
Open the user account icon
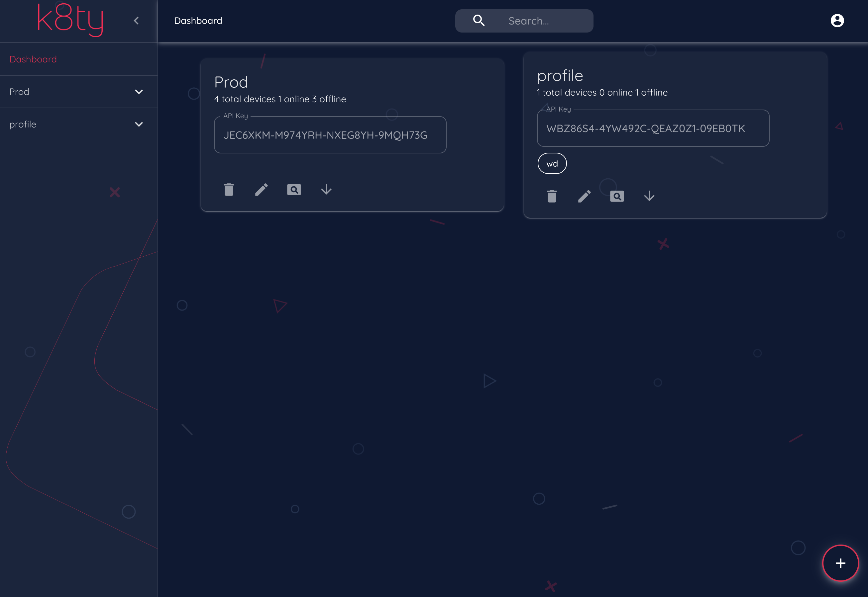pyautogui.click(x=837, y=21)
